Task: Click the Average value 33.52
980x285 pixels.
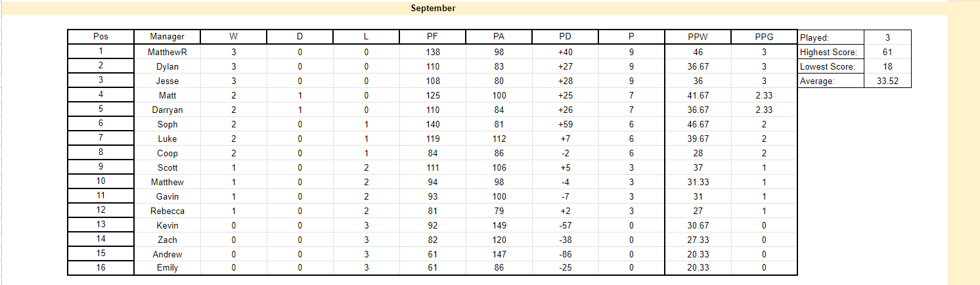Action: coord(887,81)
